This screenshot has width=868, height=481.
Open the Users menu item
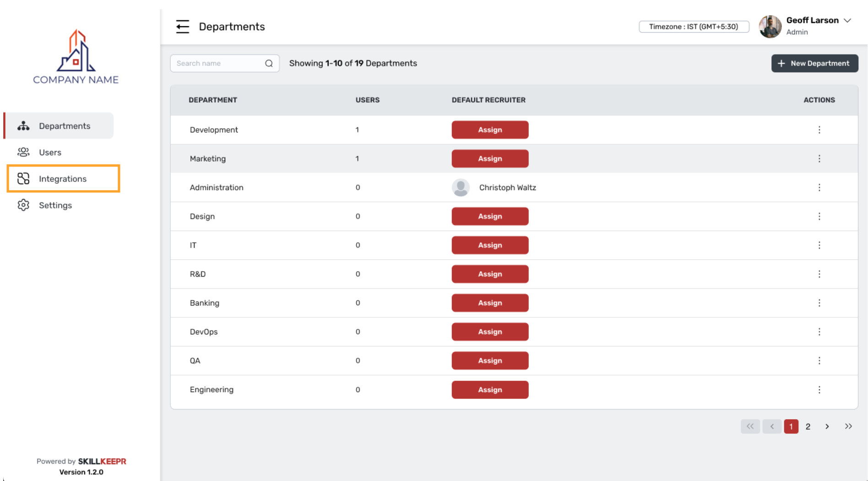50,153
